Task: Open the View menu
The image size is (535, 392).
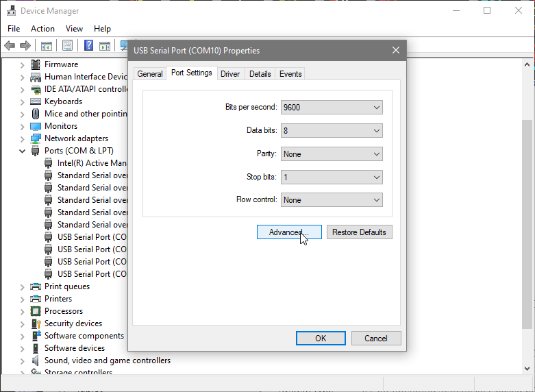Action: pos(74,29)
